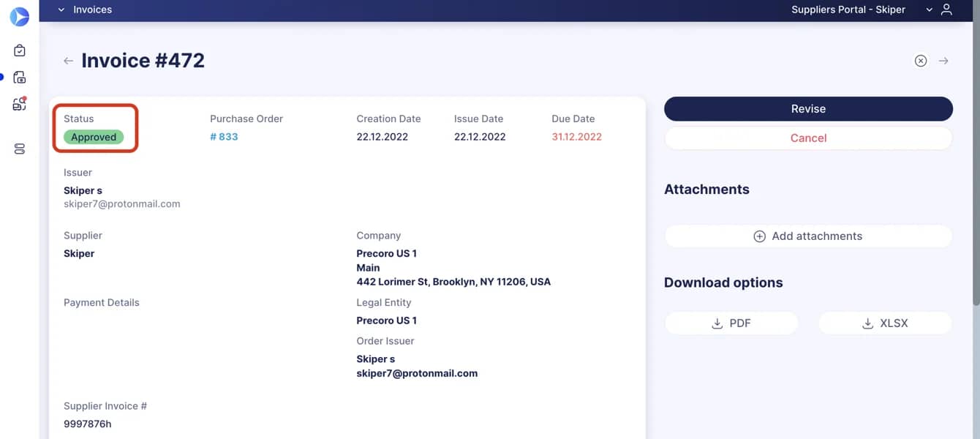Click the circled X icon near the arrows
Image resolution: width=980 pixels, height=439 pixels.
(920, 61)
